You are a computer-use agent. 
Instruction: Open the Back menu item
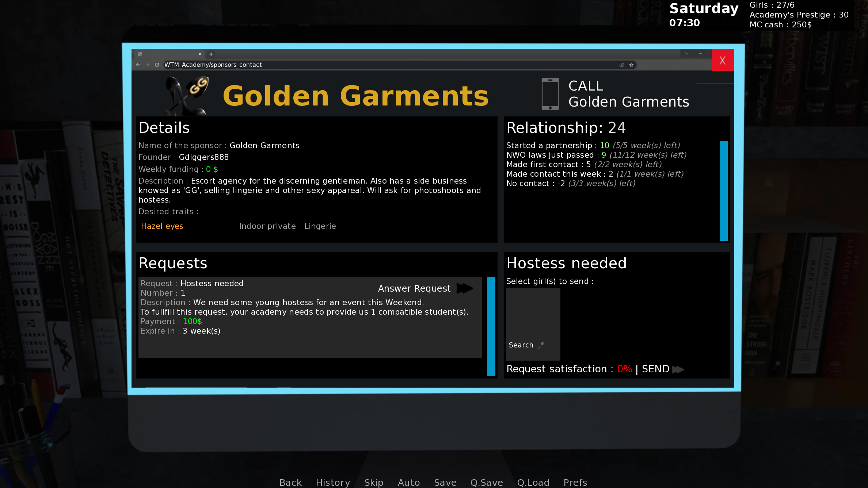click(290, 483)
